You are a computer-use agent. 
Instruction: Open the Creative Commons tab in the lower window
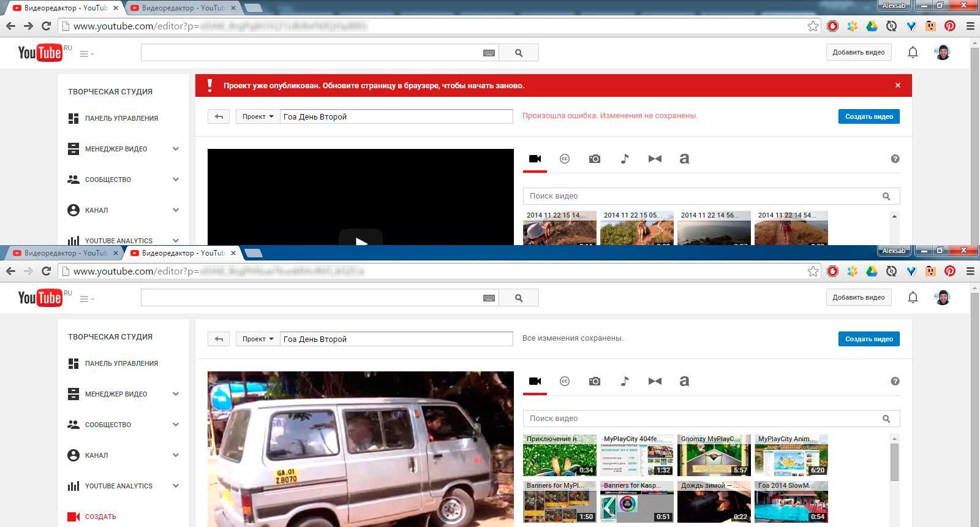[565, 381]
